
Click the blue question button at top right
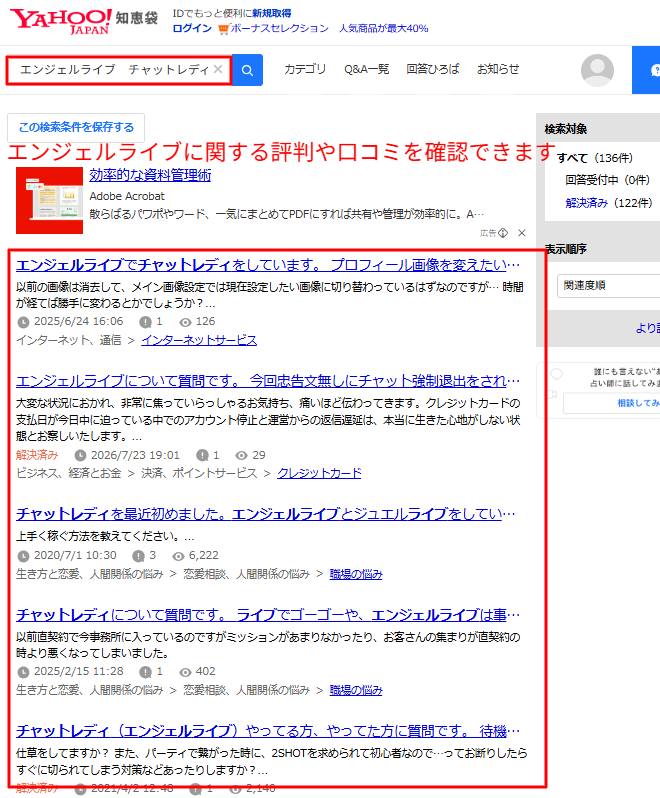click(646, 70)
